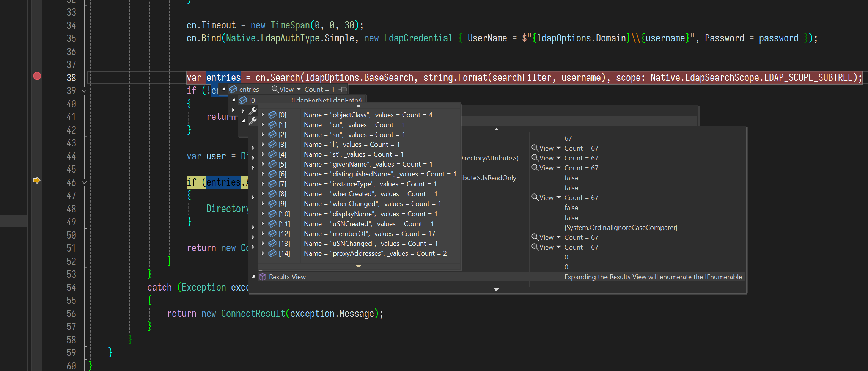Click ConnectResult on line 56

[x=253, y=314]
